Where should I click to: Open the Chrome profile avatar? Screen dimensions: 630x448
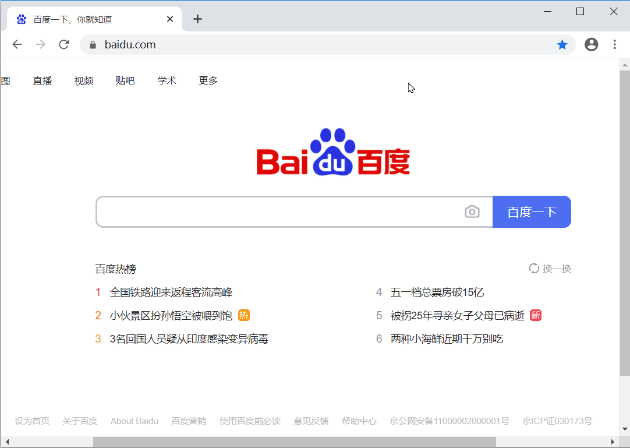click(x=591, y=44)
